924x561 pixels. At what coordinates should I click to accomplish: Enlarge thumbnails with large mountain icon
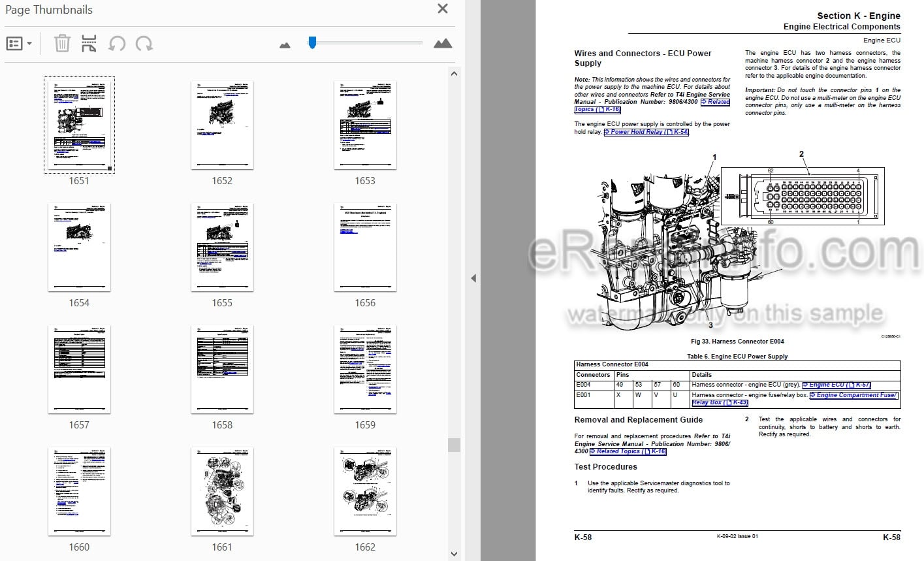(443, 43)
